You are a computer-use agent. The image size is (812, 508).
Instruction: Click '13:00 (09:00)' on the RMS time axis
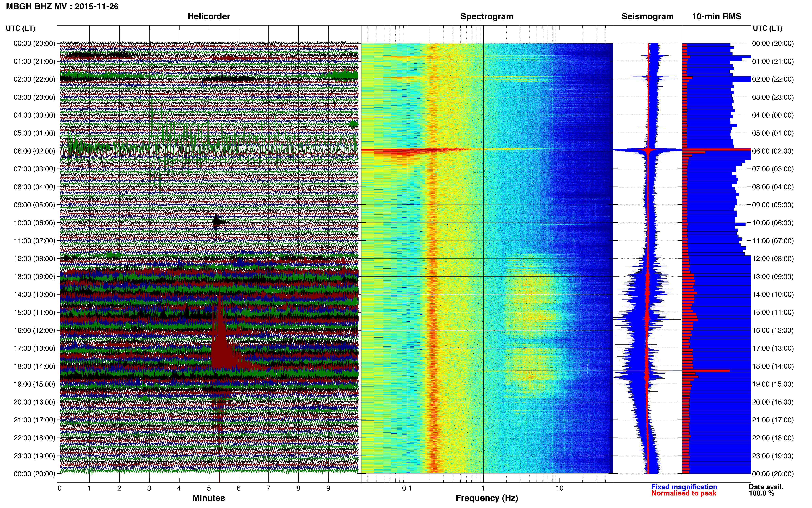[x=773, y=277]
